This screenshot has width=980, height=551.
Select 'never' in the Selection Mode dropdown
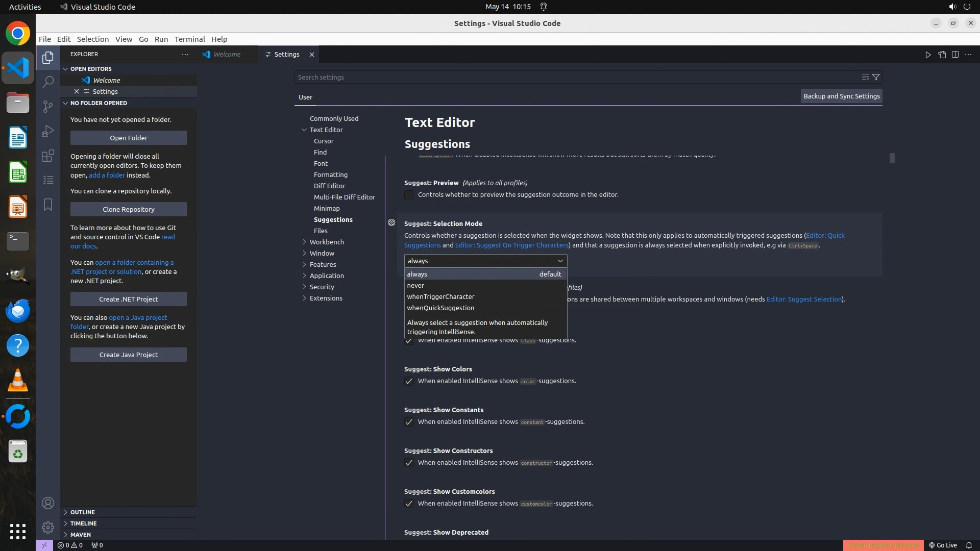click(x=415, y=285)
